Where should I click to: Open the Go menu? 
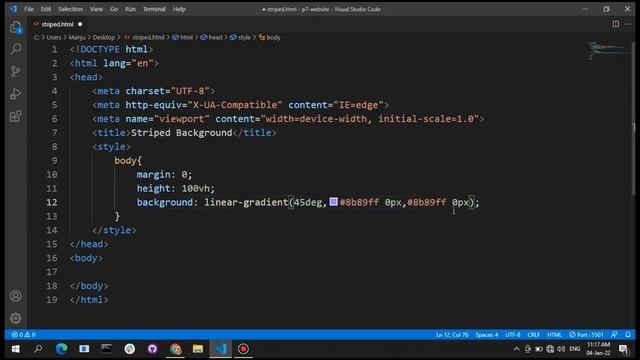tap(114, 9)
